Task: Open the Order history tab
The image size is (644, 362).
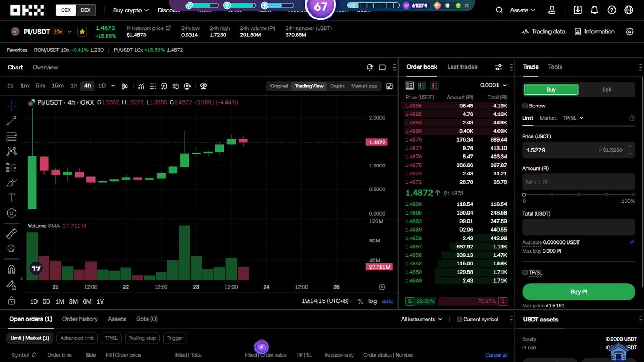Action: 80,319
